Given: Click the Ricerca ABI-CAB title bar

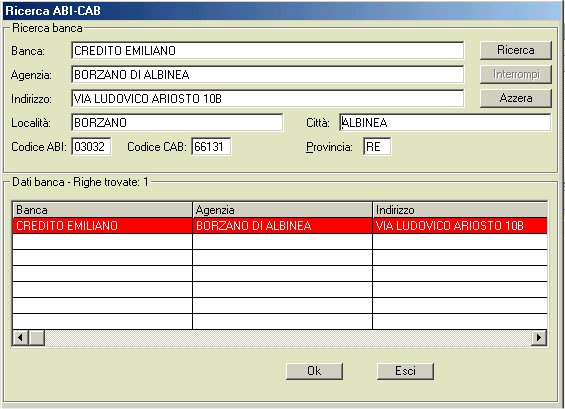Looking at the screenshot, I should click(282, 10).
